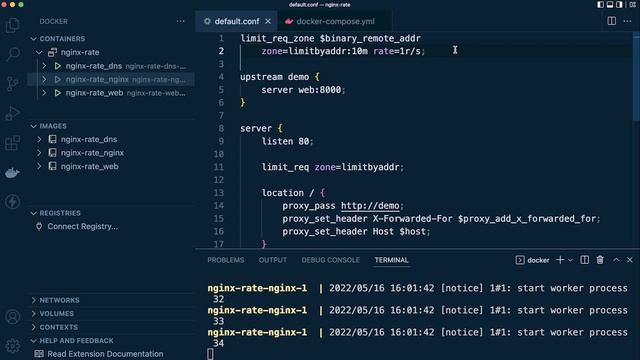Screen dimensions: 640x360
Task: Add a new terminal with plus icon
Action: pyautogui.click(x=560, y=260)
